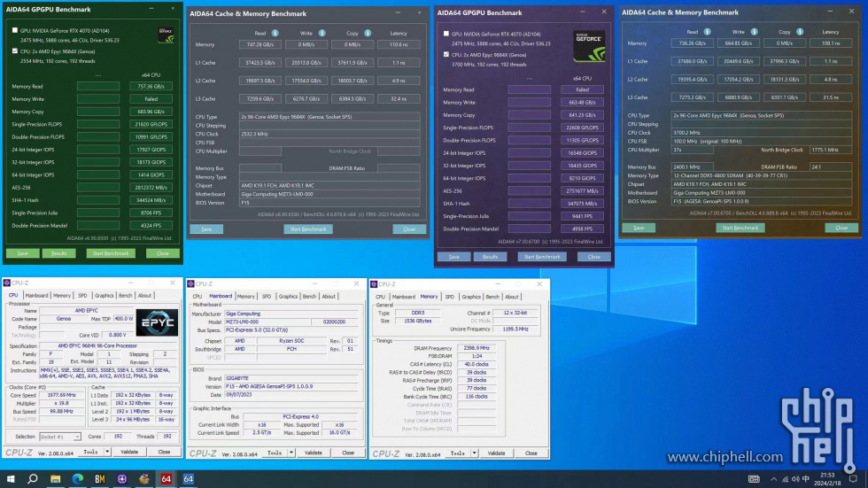Open taskbar Search
This screenshot has width=868, height=488.
[33, 478]
